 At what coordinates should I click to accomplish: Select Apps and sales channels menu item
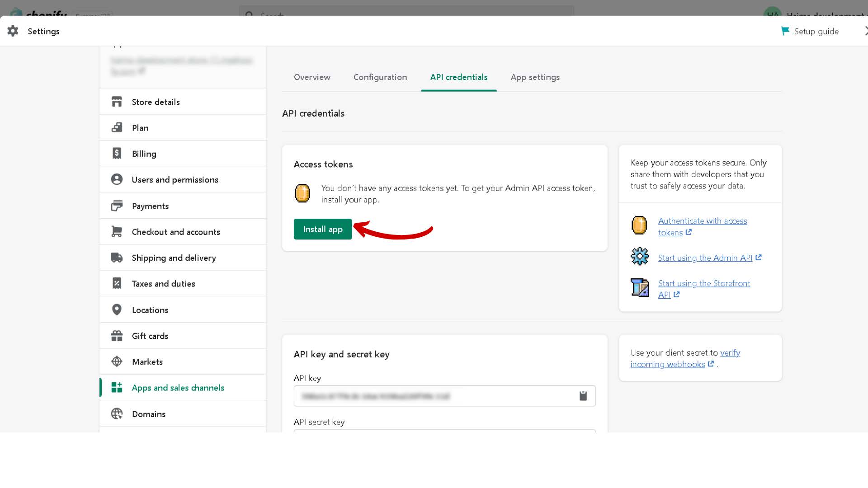click(x=178, y=388)
